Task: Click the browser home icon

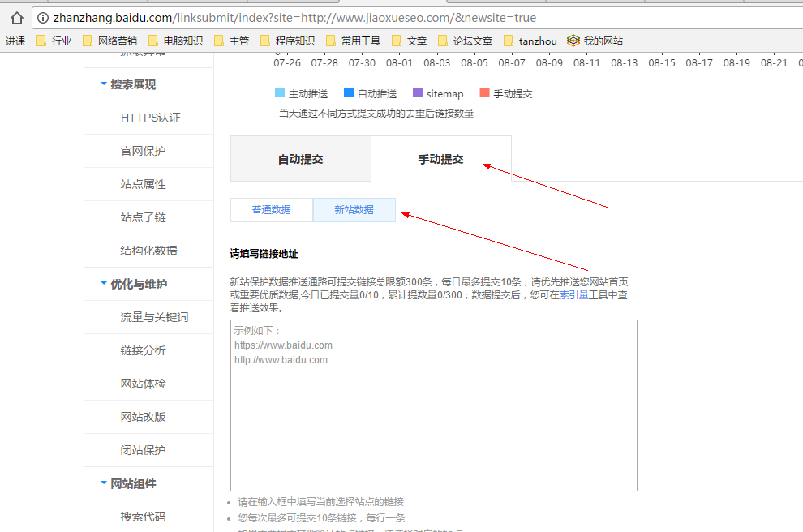Action: [17, 18]
